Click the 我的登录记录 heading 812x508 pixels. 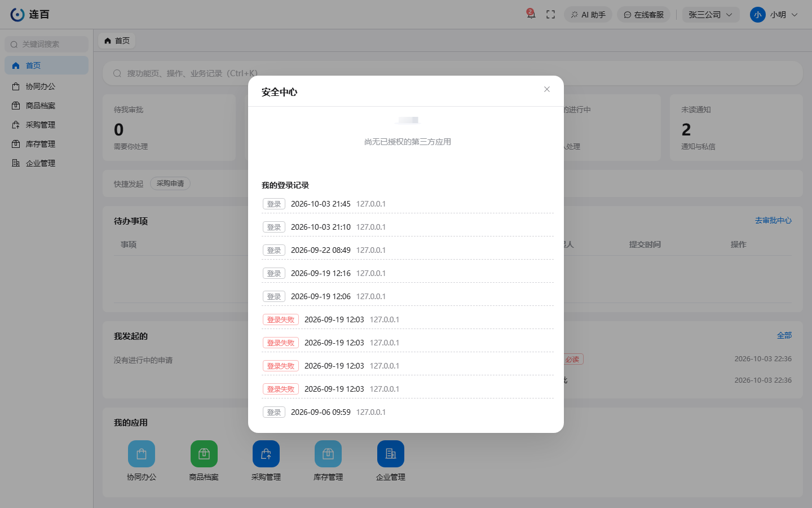click(x=285, y=185)
